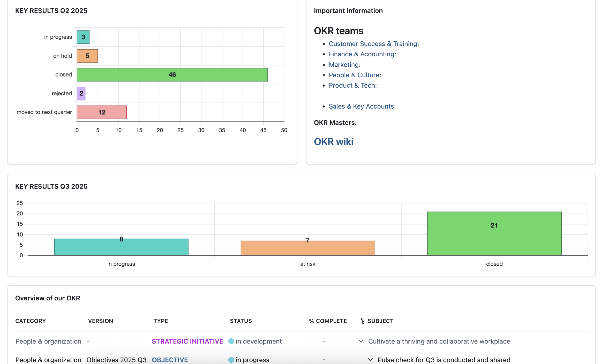Click the 'closed' bar in Q2 chart
This screenshot has width=601, height=364.
point(172,74)
